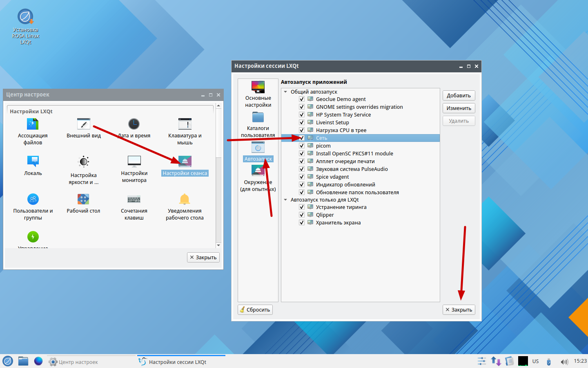Show Окружение (для опытных) page

pos(258,179)
